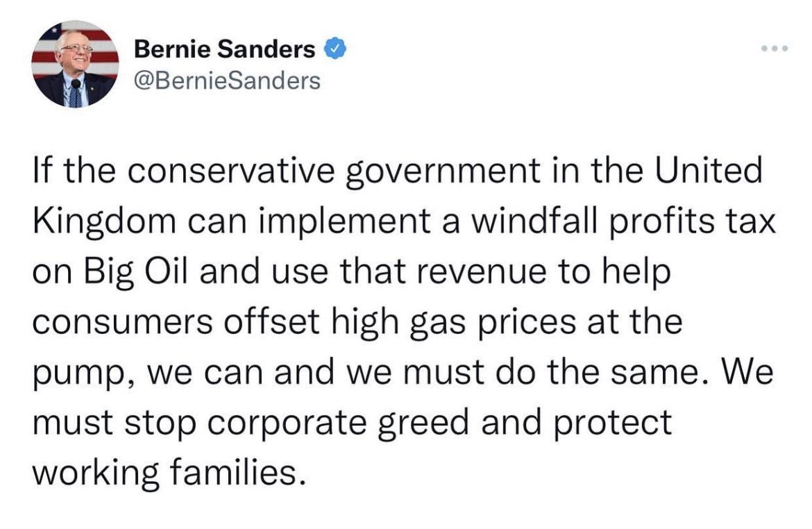Click the American flag backdrop in the avatar
Viewport: 812px width, 529px height.
click(x=56, y=42)
